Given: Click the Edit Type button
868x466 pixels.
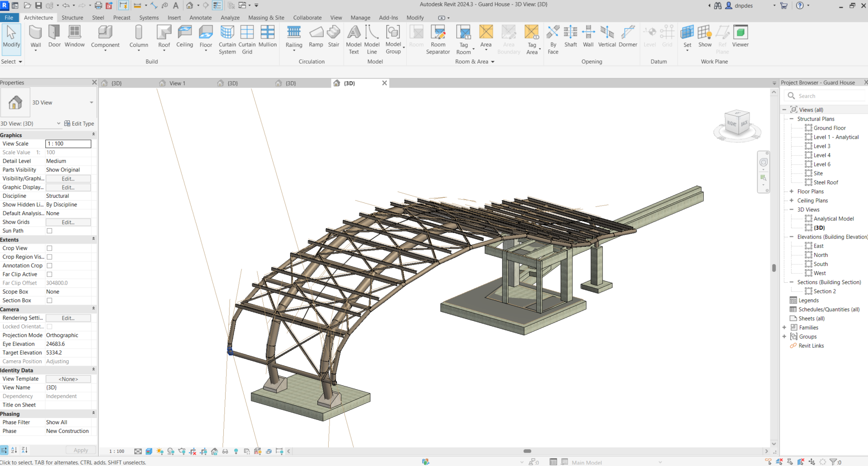Looking at the screenshot, I should (79, 123).
